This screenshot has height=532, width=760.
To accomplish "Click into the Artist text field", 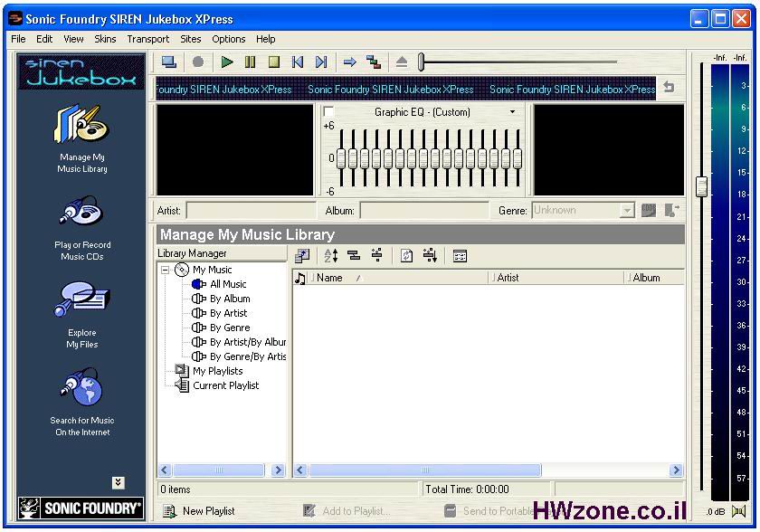I will 252,211.
